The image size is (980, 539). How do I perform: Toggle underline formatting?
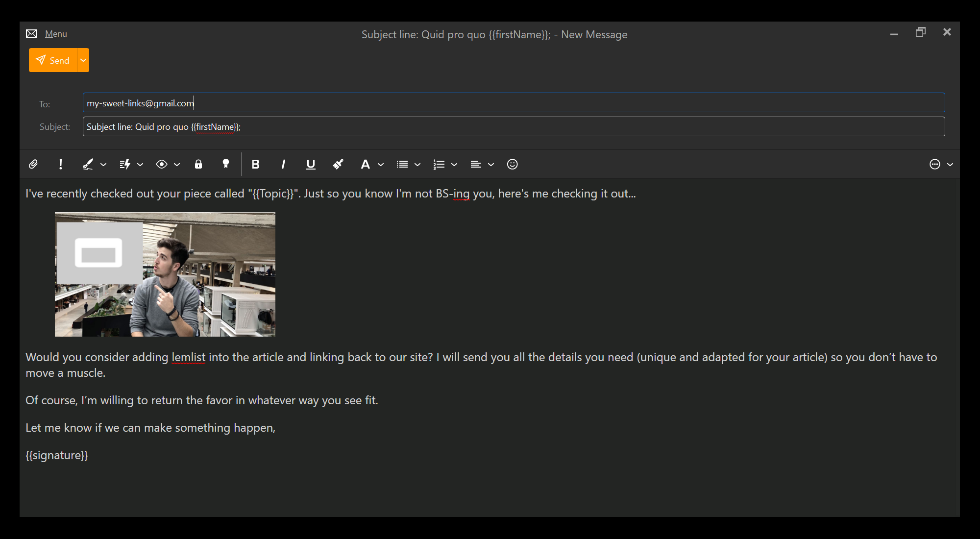(x=311, y=164)
